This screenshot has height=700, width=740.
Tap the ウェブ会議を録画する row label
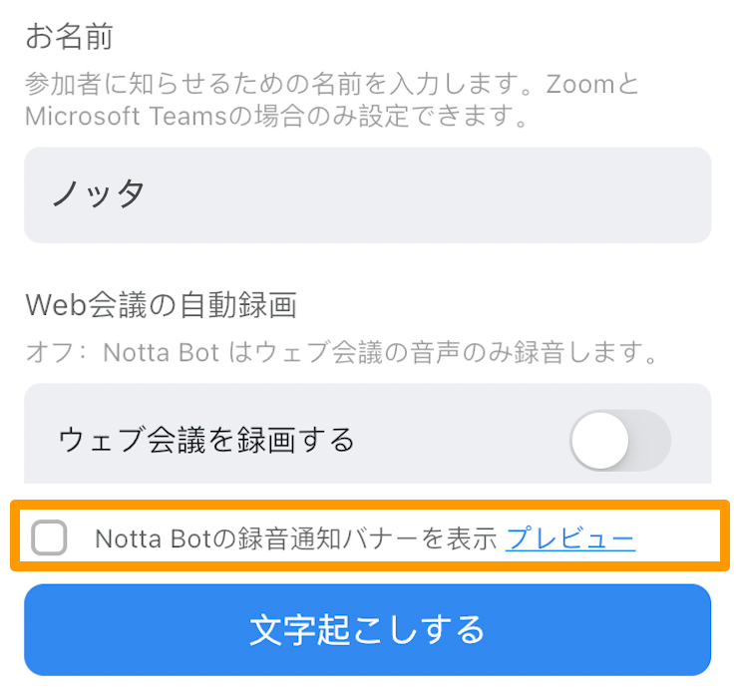click(x=206, y=440)
